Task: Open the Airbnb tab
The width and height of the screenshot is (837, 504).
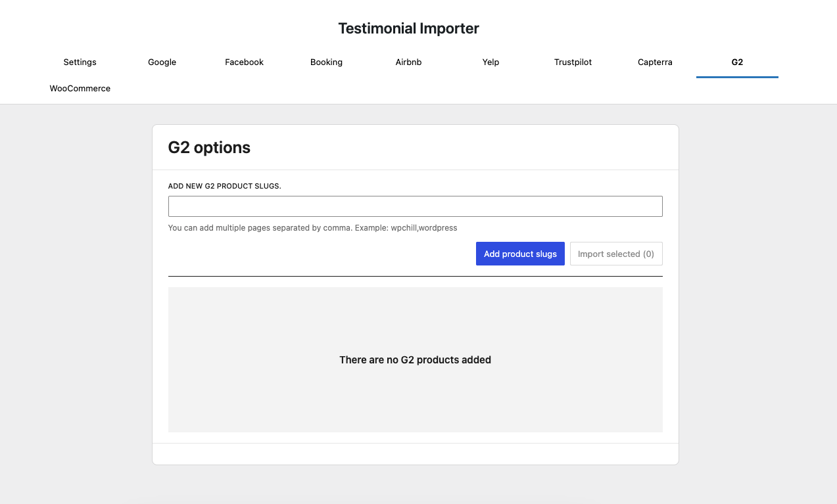Action: 409,62
